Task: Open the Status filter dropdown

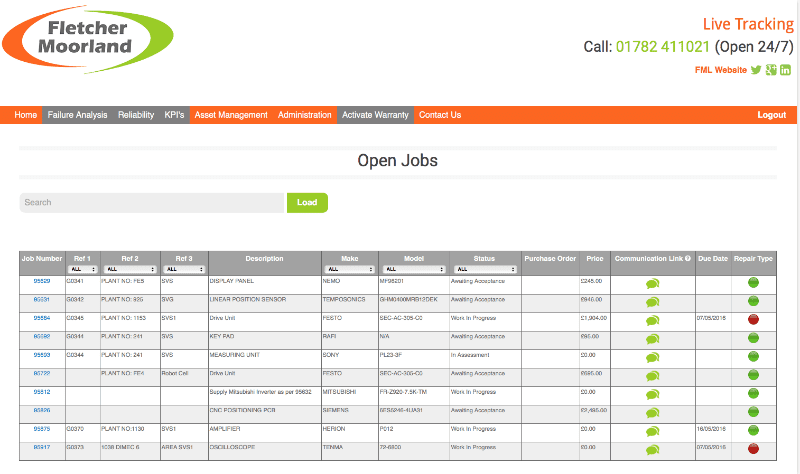Action: click(485, 269)
